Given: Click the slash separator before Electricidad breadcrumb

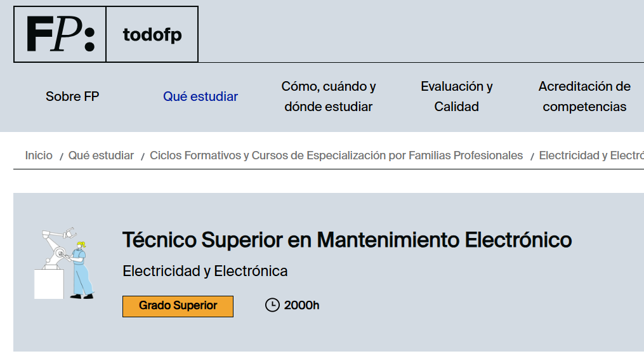Looking at the screenshot, I should (x=532, y=156).
